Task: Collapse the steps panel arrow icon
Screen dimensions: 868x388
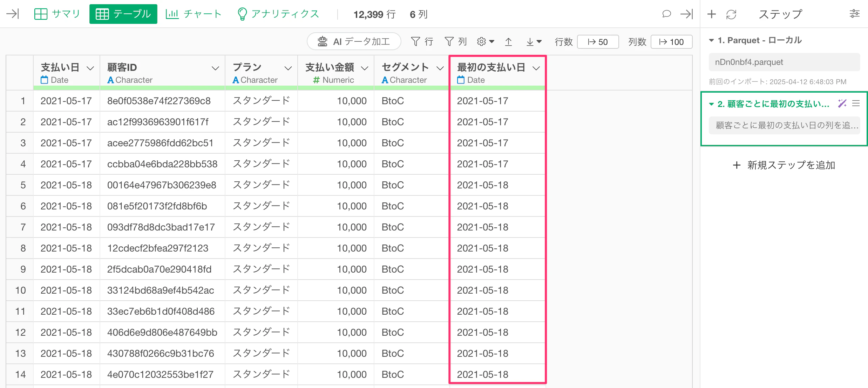Action: [x=686, y=14]
